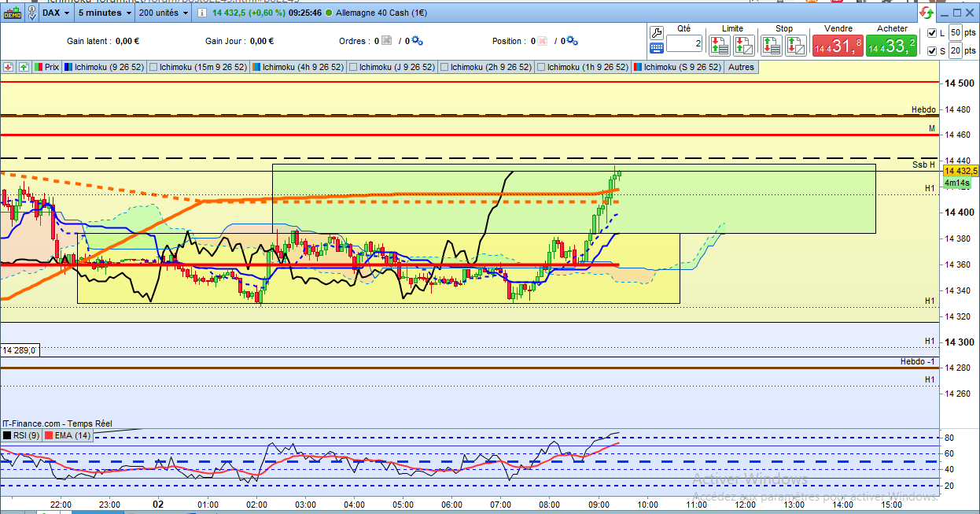980x514 pixels.
Task: Click the green market status dot
Action: (x=328, y=13)
